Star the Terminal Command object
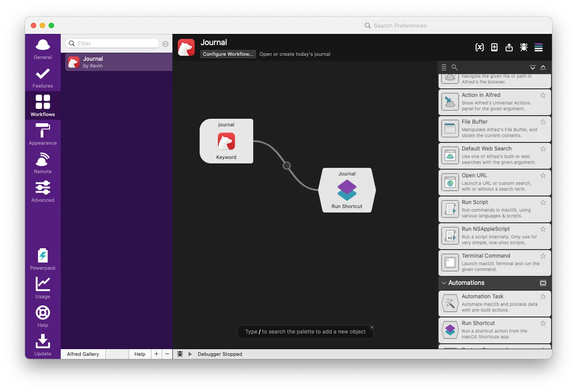 (543, 256)
